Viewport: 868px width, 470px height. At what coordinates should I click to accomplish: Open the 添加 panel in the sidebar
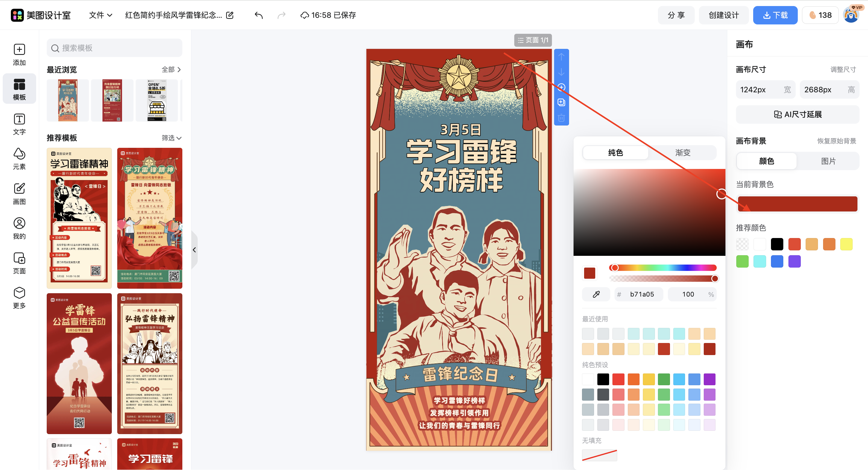(19, 55)
